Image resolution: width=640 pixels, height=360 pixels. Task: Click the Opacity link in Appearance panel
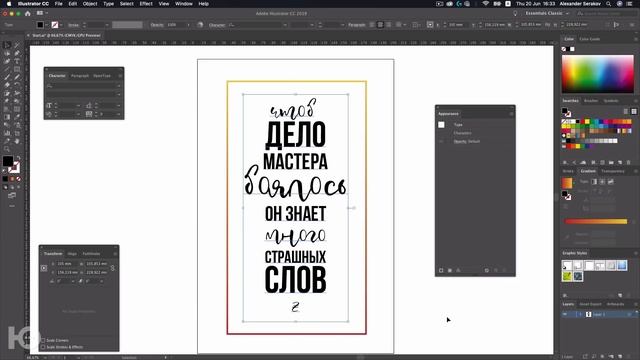(460, 142)
